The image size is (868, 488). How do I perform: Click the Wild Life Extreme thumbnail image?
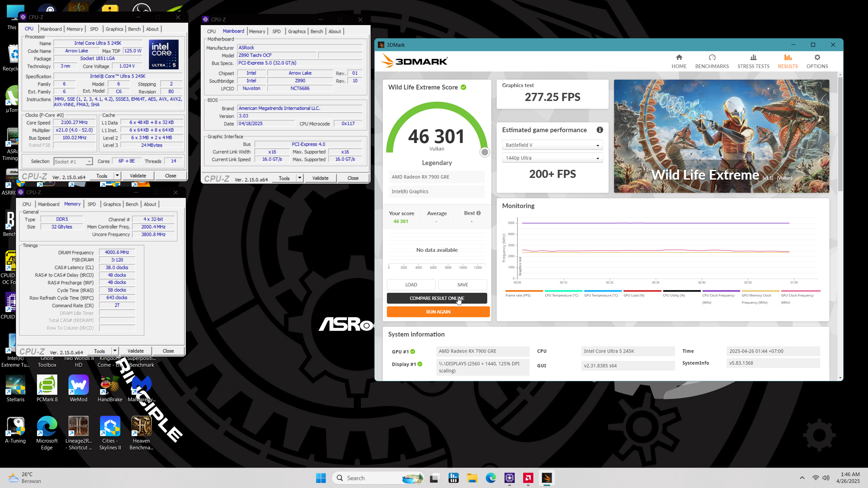point(722,136)
